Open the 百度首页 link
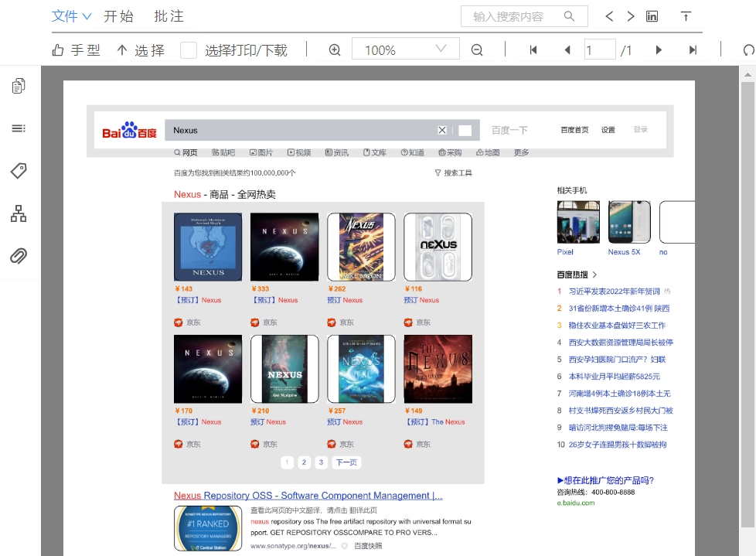The height and width of the screenshot is (556, 756). click(574, 130)
